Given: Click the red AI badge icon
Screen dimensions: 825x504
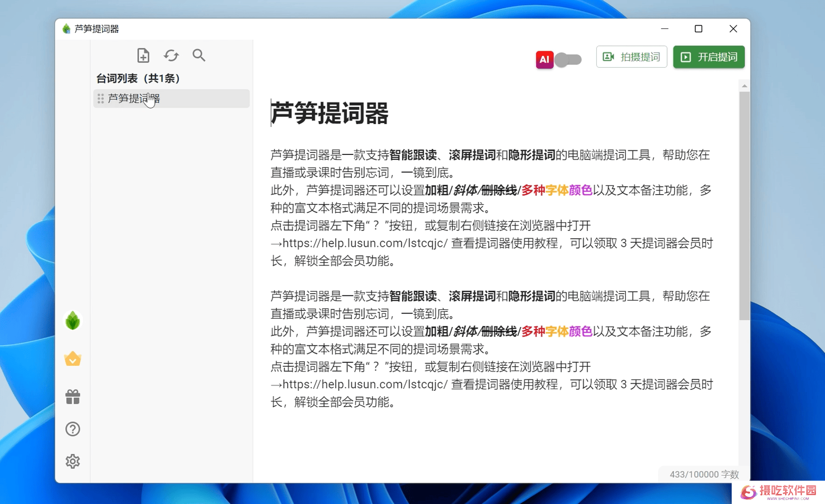Looking at the screenshot, I should tap(544, 59).
